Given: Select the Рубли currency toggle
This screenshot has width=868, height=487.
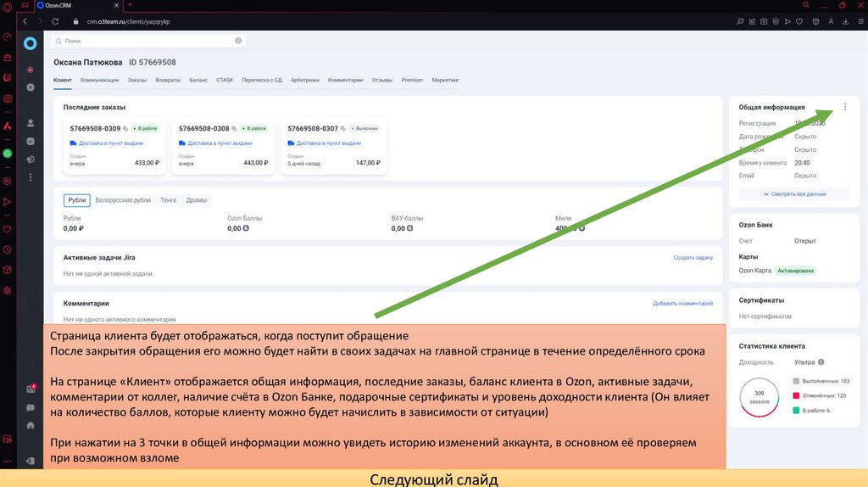Looking at the screenshot, I should 77,200.
